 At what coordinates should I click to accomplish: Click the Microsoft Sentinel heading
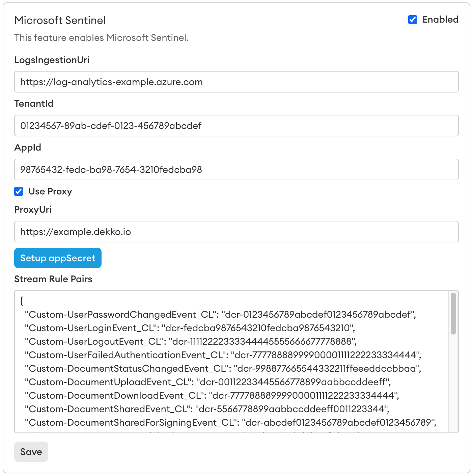[x=60, y=20]
